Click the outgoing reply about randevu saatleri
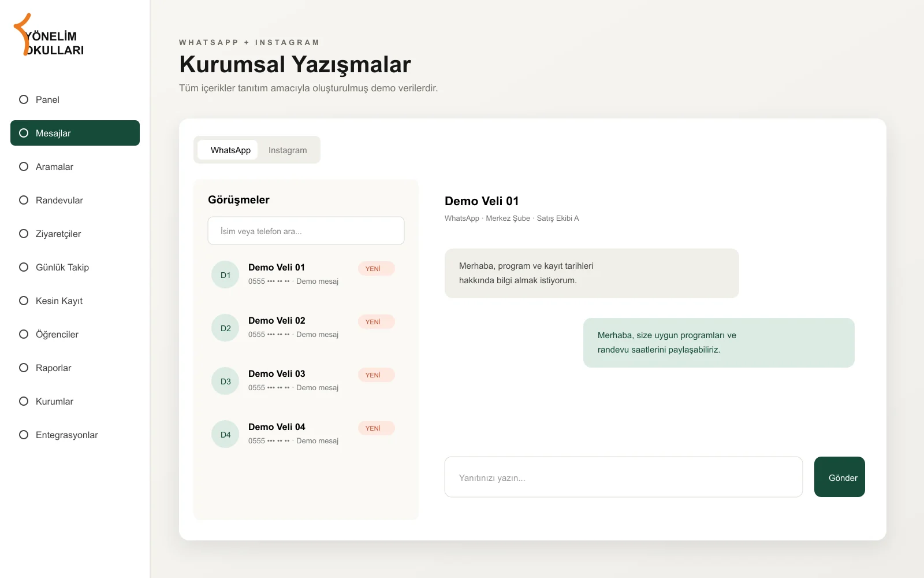The height and width of the screenshot is (578, 924). click(719, 343)
